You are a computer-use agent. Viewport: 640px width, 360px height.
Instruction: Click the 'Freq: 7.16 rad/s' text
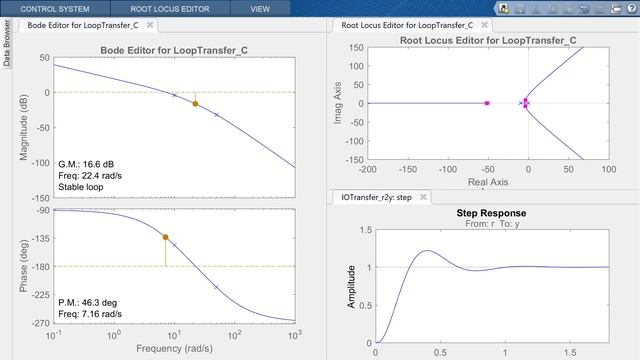point(90,314)
